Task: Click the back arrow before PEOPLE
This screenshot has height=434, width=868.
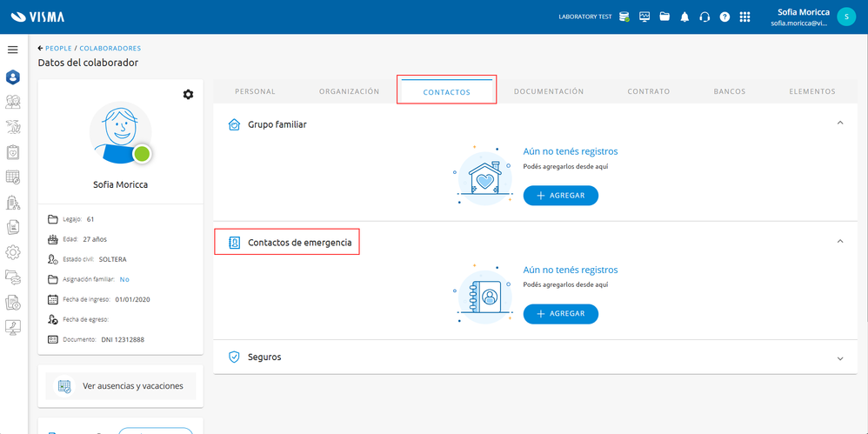Action: pyautogui.click(x=40, y=48)
